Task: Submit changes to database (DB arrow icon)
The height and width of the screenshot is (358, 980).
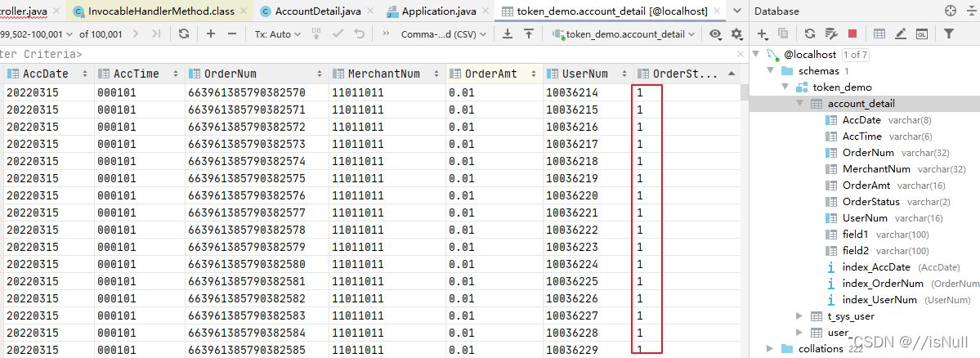Action: click(317, 34)
